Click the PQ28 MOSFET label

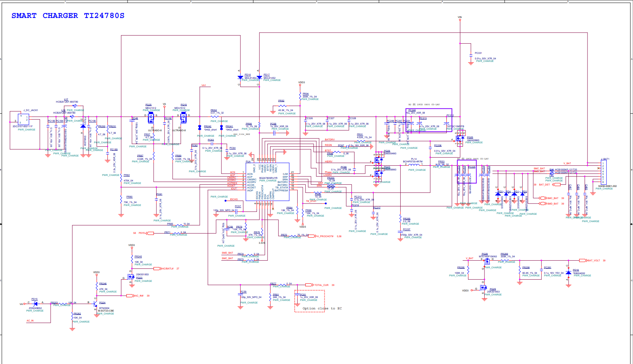tap(485, 254)
